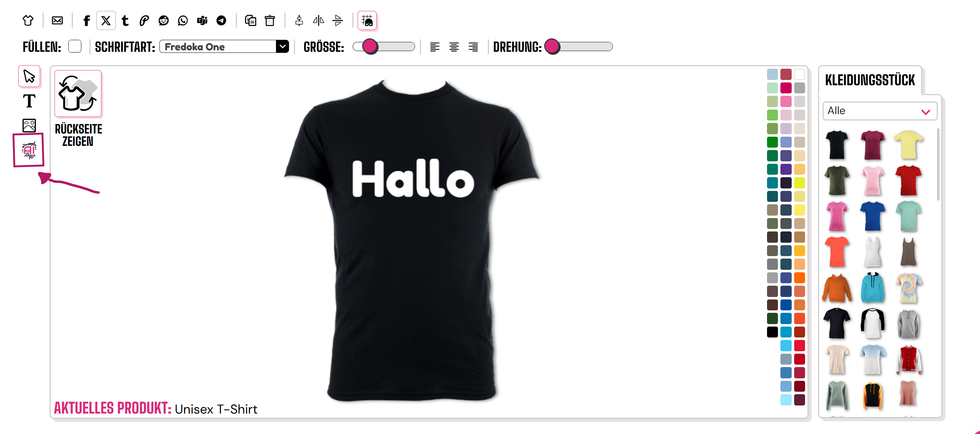Share the design on Facebook
The image size is (980, 434).
click(86, 20)
